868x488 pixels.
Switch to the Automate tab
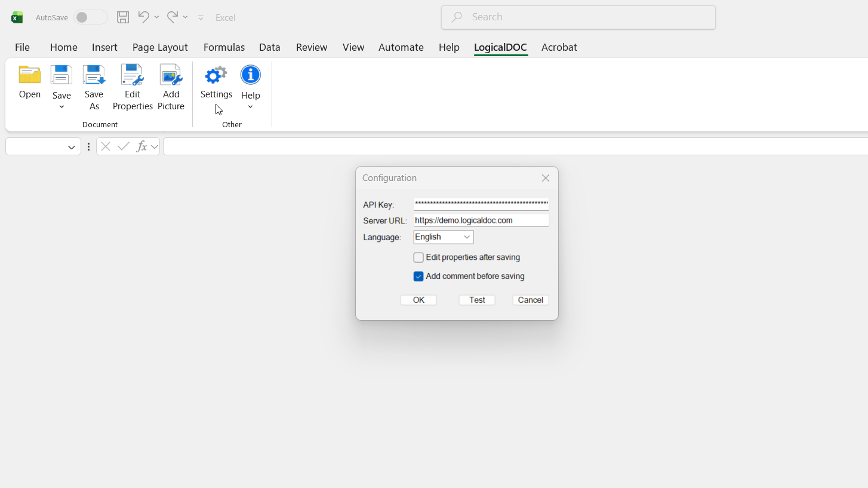(x=401, y=47)
